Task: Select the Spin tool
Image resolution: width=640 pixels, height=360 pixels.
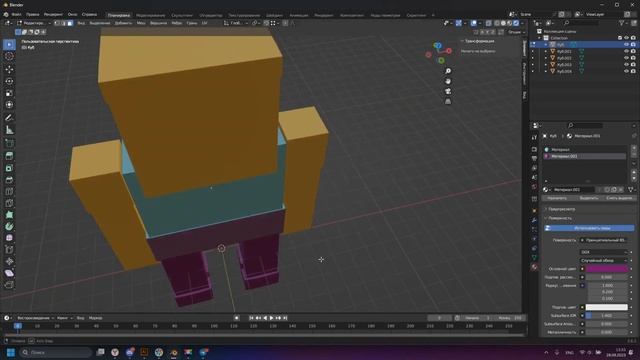Action: 9,226
